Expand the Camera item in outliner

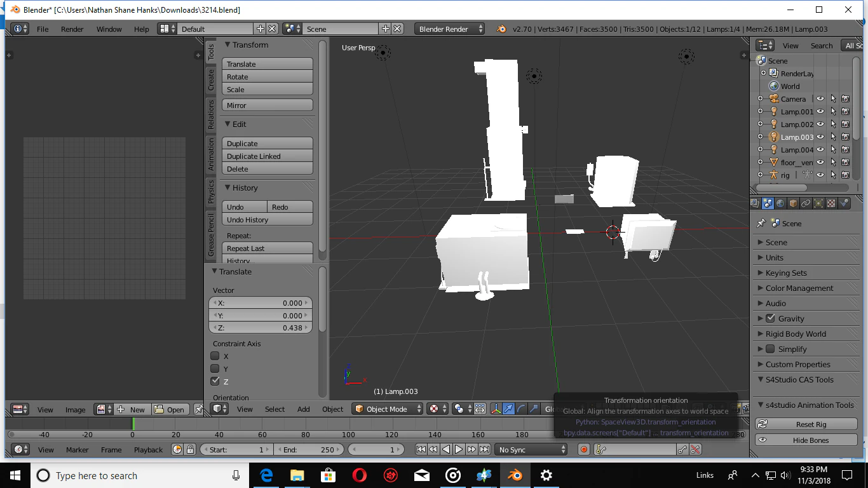click(760, 99)
